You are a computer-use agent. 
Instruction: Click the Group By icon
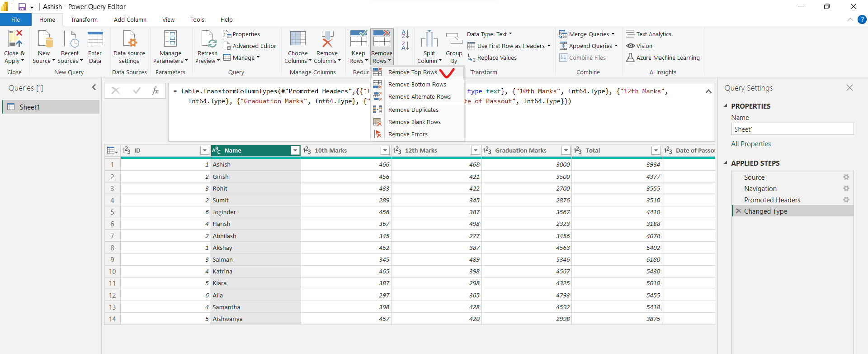454,39
